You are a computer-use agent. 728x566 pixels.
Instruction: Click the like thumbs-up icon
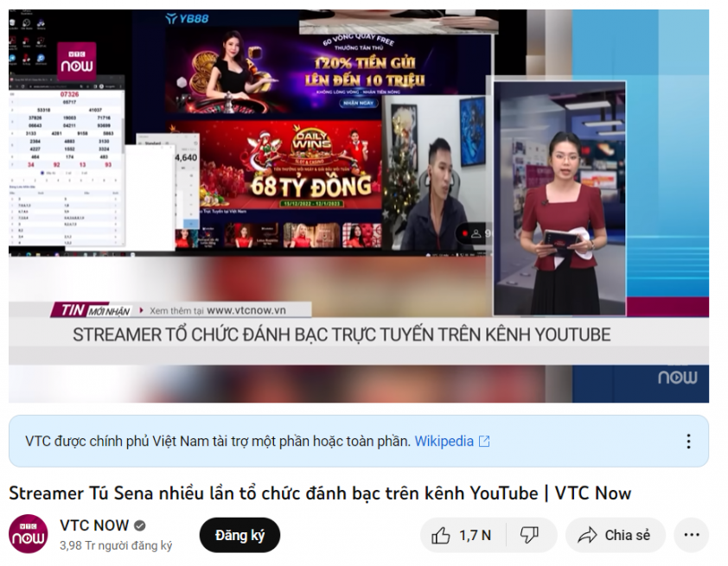(441, 536)
